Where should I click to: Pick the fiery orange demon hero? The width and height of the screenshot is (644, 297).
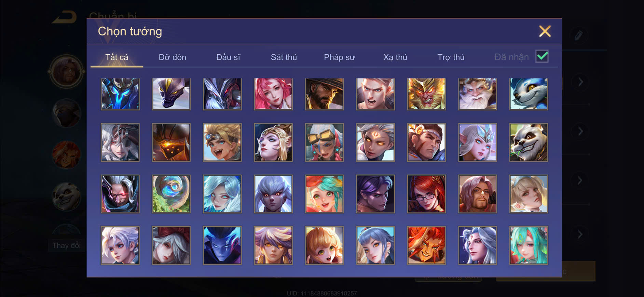click(426, 245)
